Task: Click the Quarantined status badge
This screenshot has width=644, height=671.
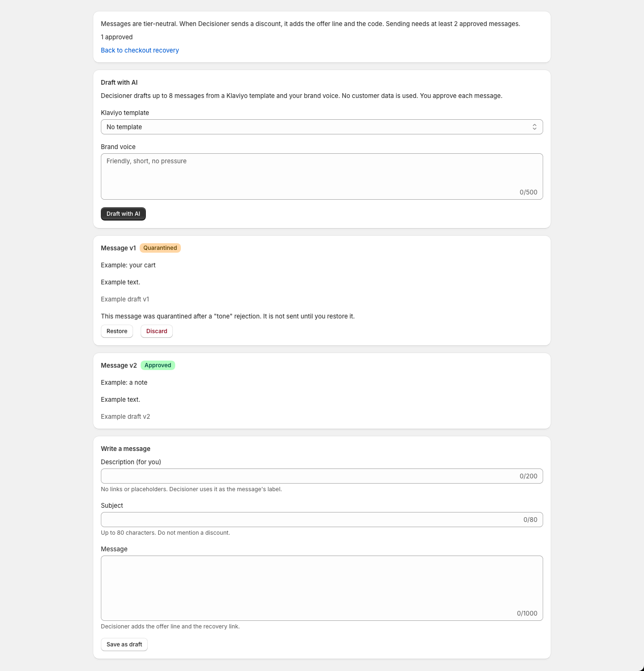Action: point(160,248)
